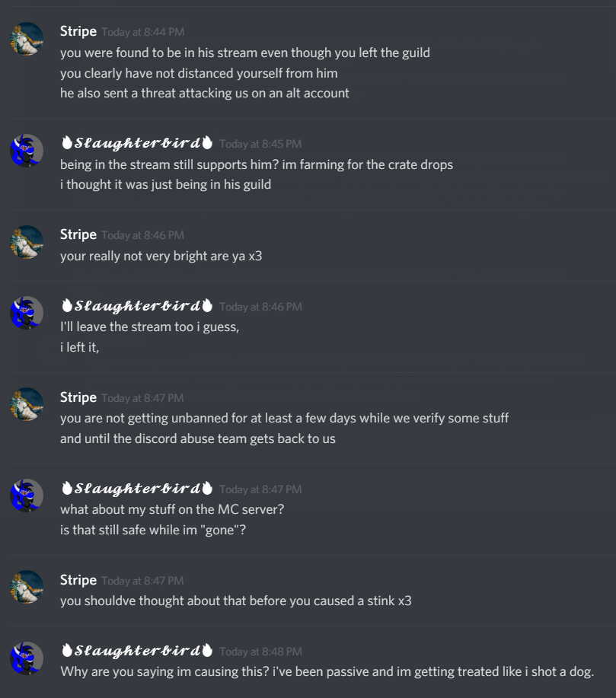Click Slaughterbird's avatar on the 8:48 PM message

click(x=27, y=658)
